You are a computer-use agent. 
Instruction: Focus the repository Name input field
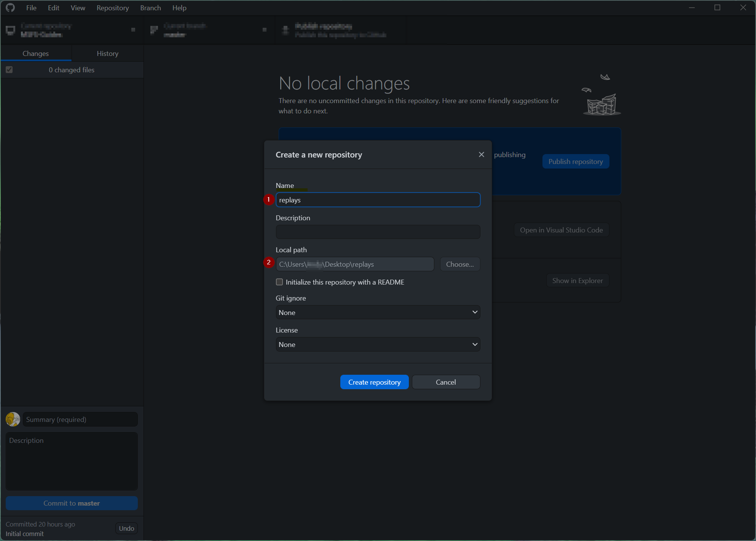[x=378, y=200]
